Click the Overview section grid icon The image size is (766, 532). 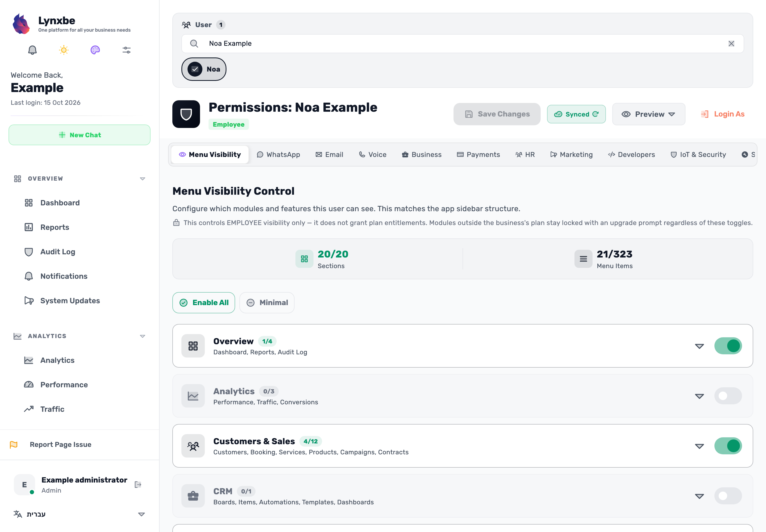[193, 346]
